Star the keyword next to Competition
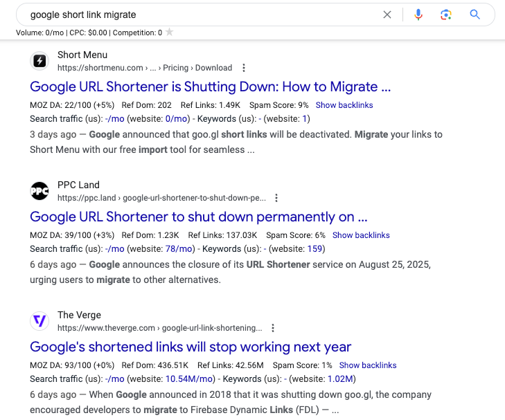 [x=170, y=32]
